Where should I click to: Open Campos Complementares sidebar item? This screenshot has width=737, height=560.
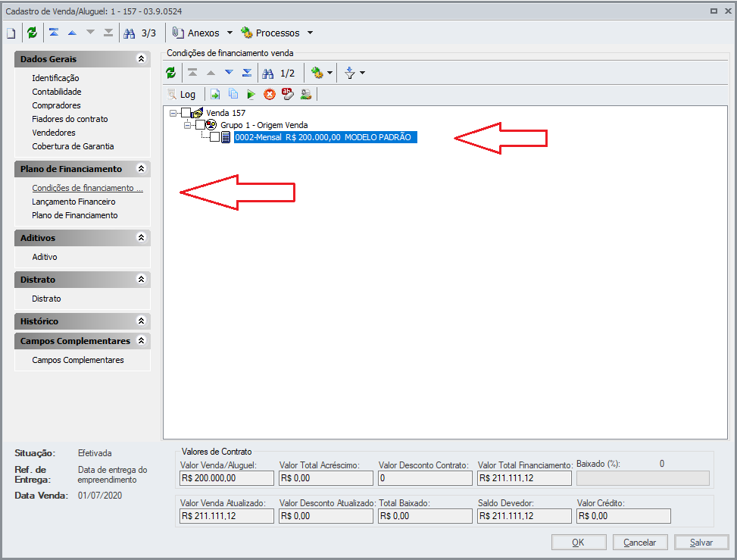click(x=78, y=360)
